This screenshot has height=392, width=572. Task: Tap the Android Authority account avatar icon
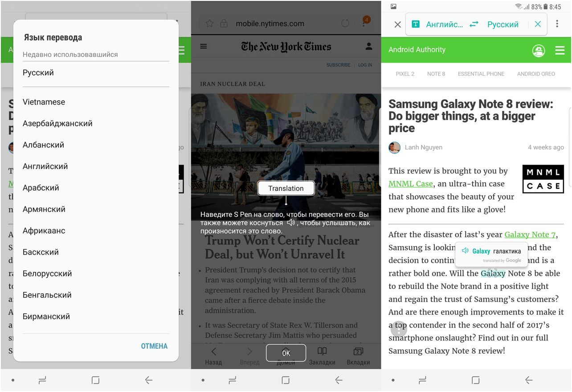(539, 51)
